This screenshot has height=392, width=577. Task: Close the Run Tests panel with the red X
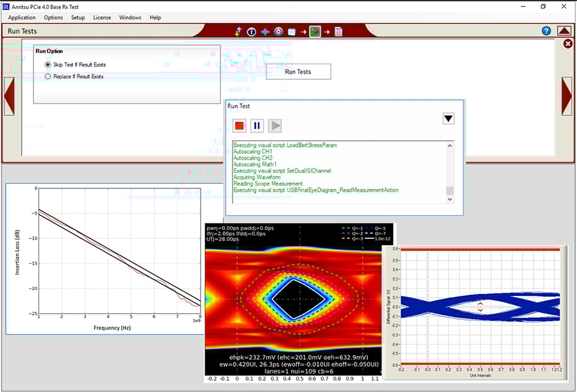tap(568, 44)
